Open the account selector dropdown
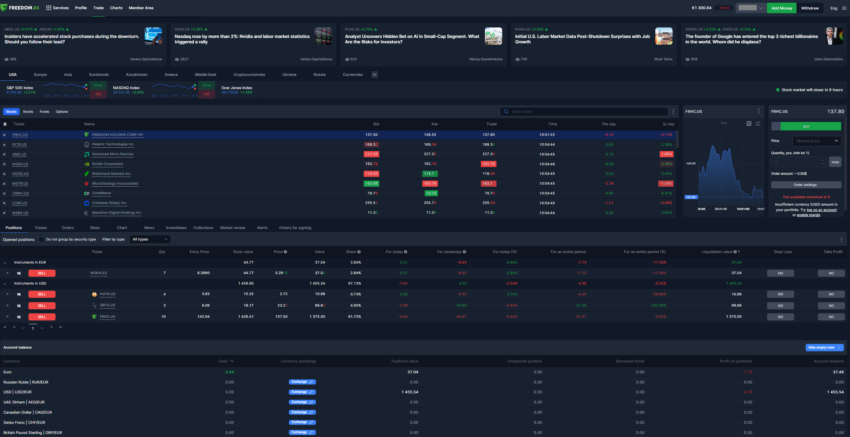This screenshot has height=437, width=850. pos(750,8)
